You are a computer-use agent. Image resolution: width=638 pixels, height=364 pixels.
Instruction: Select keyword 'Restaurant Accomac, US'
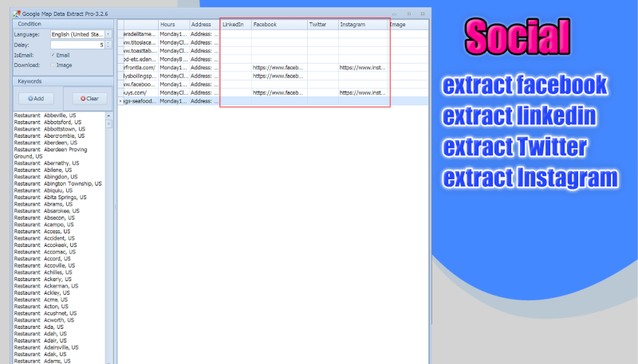pyautogui.click(x=45, y=252)
